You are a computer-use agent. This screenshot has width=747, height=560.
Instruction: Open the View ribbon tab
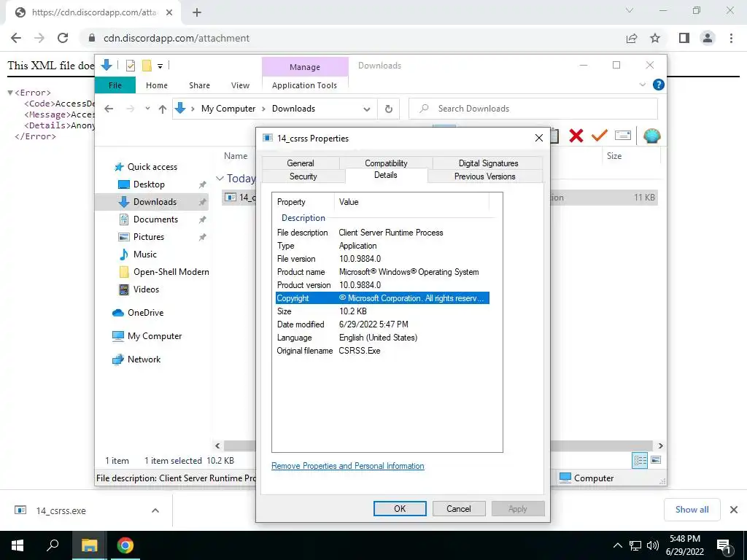point(240,85)
